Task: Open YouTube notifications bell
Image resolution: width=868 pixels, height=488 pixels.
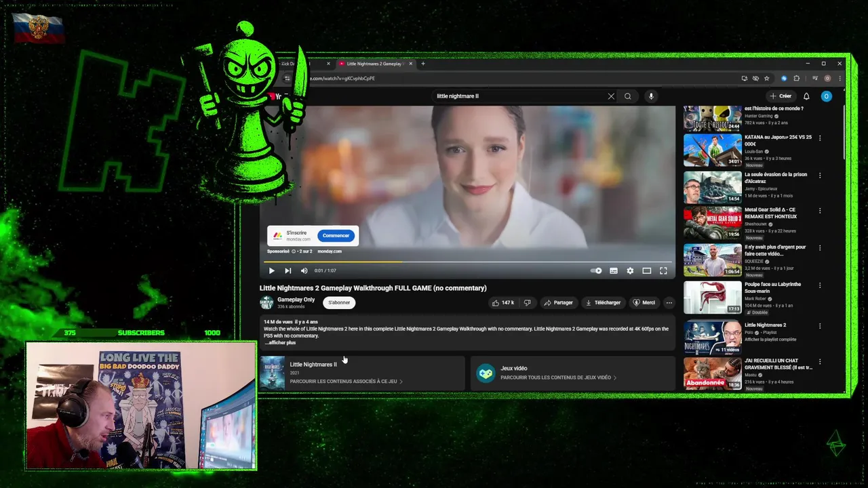Action: [x=806, y=96]
